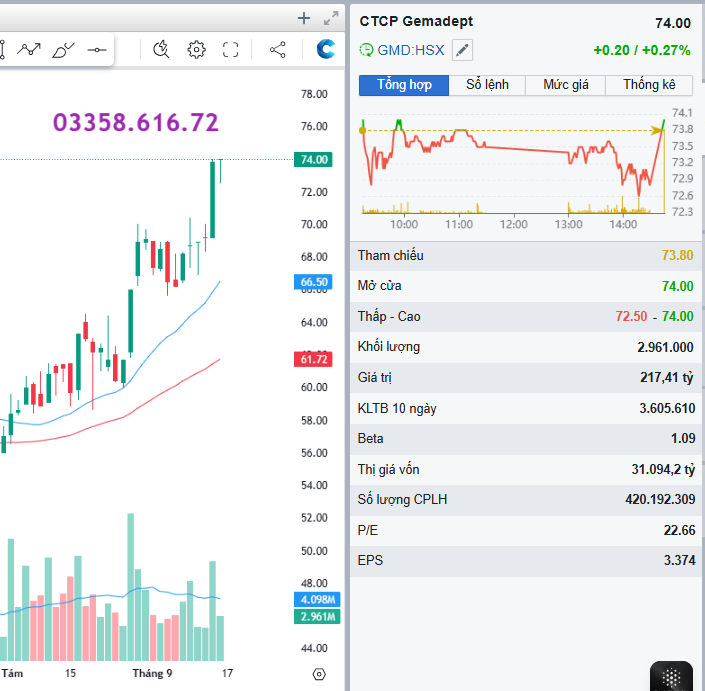This screenshot has width=705, height=691.
Task: Click the blue C logo button
Action: point(326,49)
